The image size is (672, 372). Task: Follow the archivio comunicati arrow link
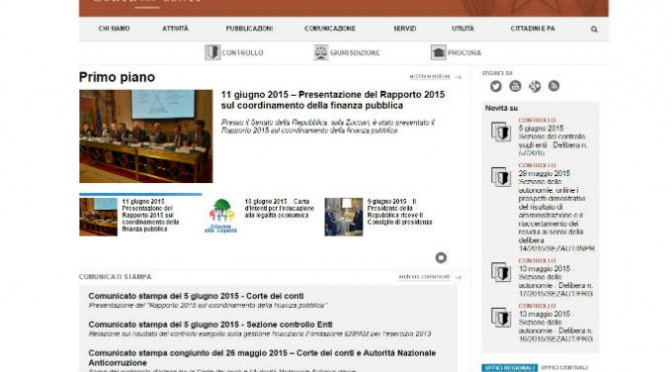(429, 277)
